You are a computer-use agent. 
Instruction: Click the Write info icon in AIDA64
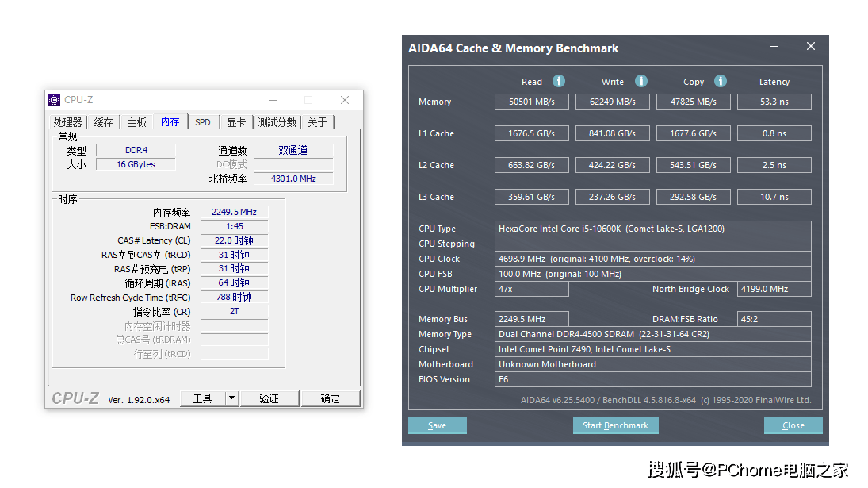641,82
